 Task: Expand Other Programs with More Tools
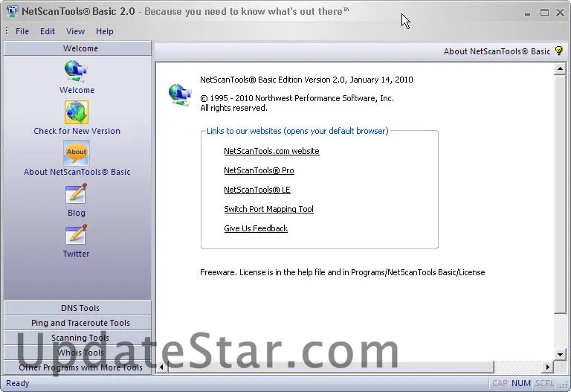click(x=77, y=367)
